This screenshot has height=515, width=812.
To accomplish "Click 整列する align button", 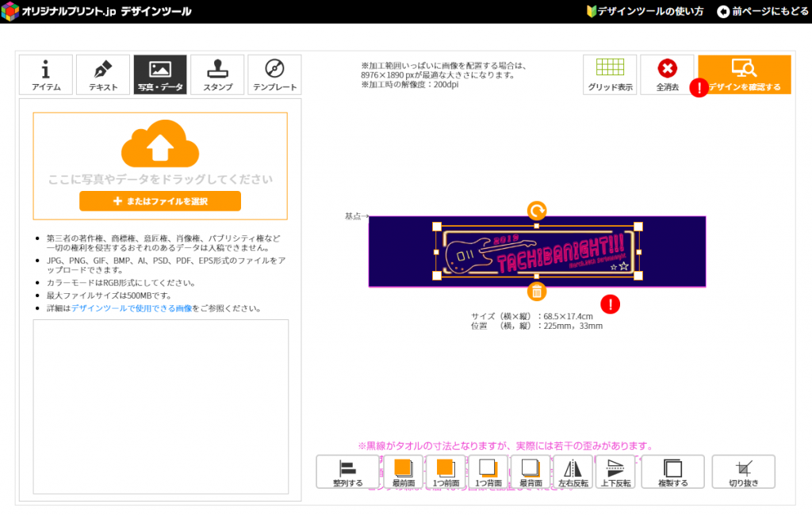I will point(347,472).
